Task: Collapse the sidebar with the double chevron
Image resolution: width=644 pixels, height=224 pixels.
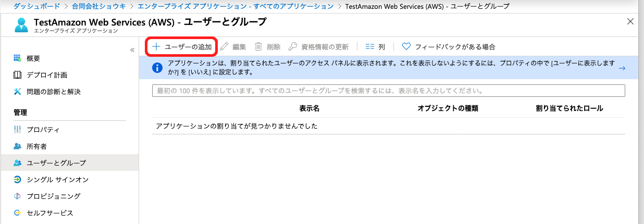Action: (x=132, y=50)
